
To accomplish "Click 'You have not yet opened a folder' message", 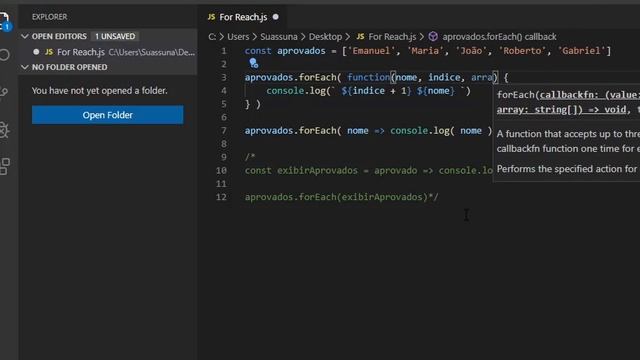I will point(100,91).
